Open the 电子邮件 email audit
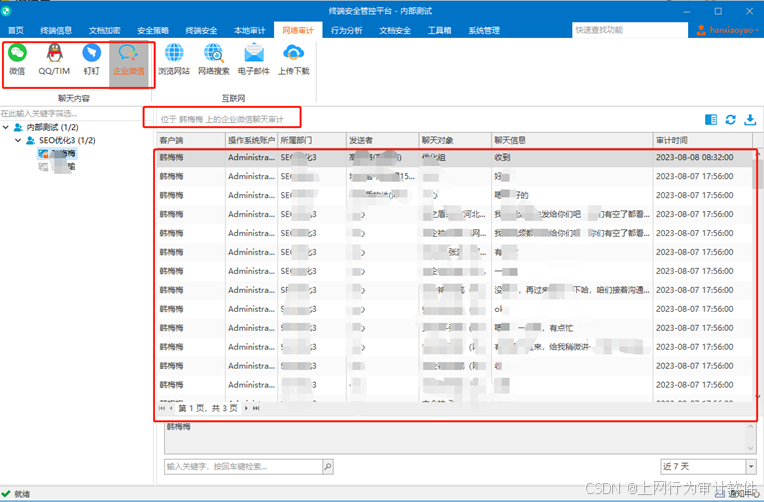This screenshot has width=764, height=502. [254, 59]
